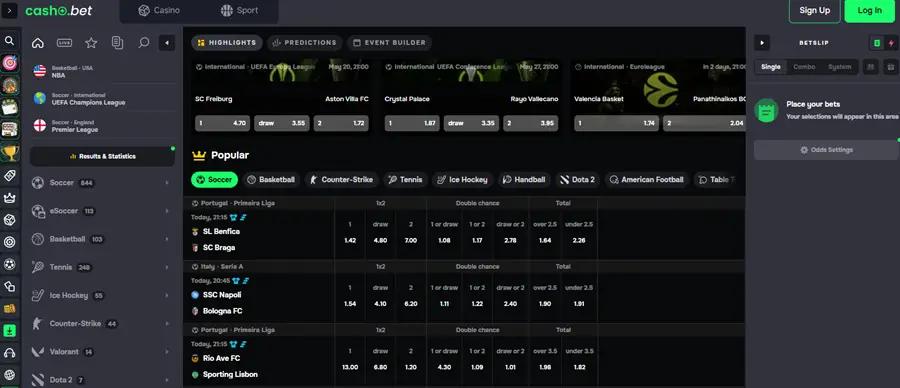Filter popular events by American Football
Screen dimensions: 900x388
(647, 180)
